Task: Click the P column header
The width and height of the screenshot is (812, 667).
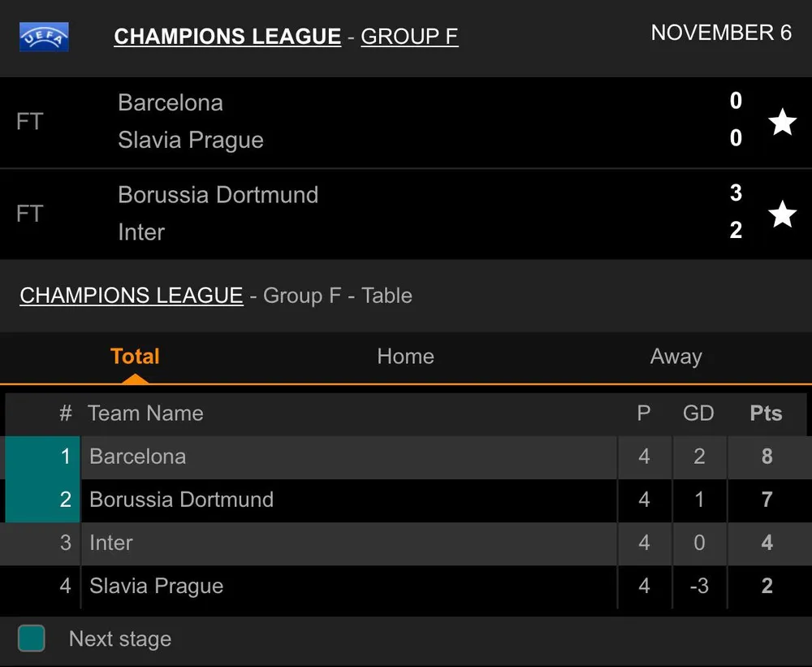Action: [644, 414]
